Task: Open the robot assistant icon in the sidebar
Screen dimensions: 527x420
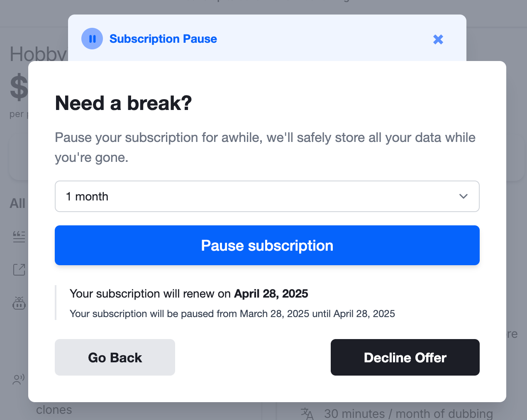Action: coord(19,303)
